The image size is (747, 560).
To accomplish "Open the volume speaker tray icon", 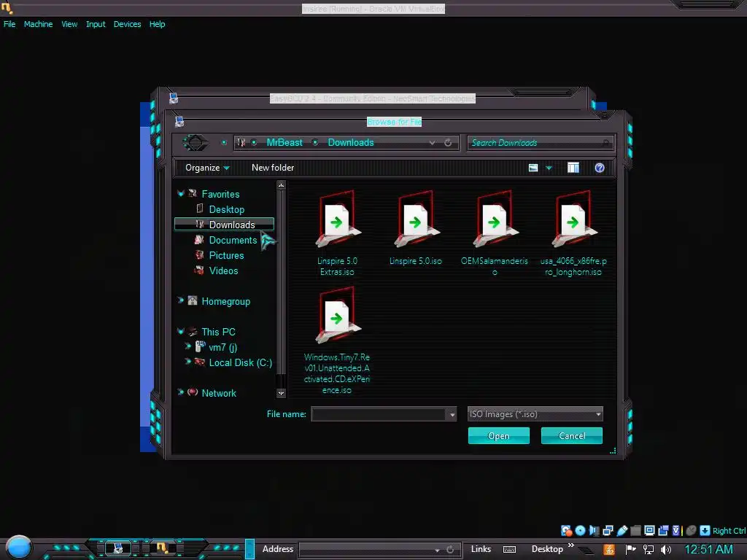I will (x=666, y=550).
